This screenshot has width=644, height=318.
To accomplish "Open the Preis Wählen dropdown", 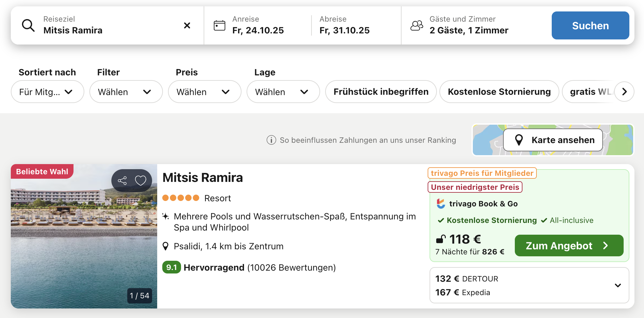I will click(x=205, y=92).
